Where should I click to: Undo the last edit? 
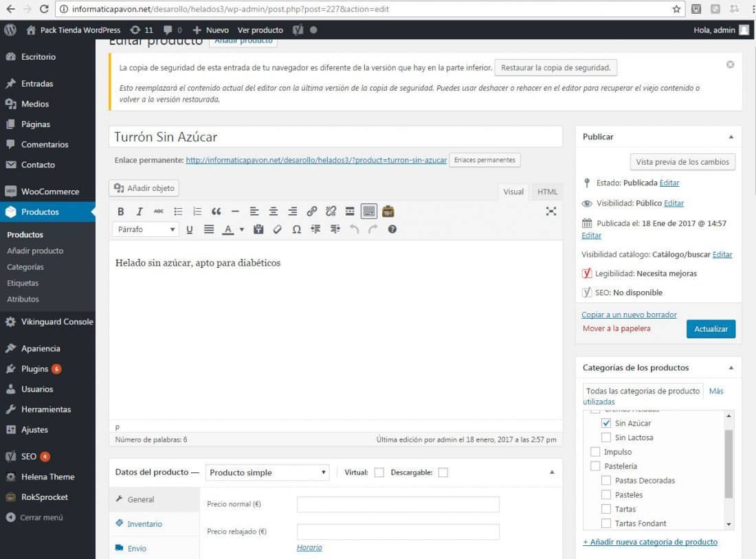point(355,229)
